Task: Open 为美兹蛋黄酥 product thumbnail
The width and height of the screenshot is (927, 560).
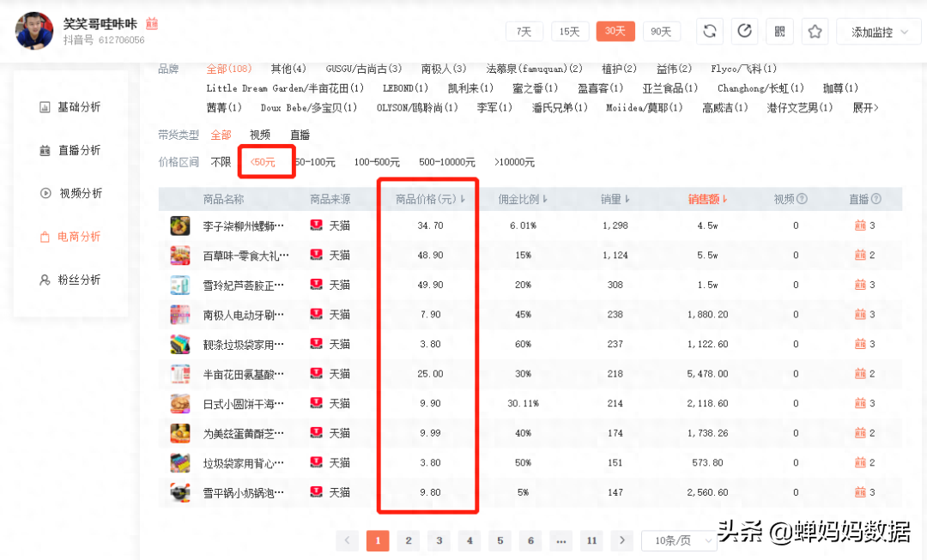Action: pos(180,433)
